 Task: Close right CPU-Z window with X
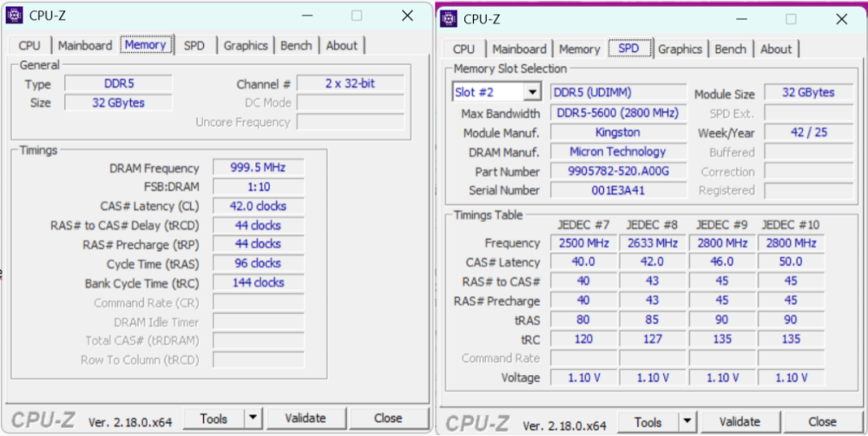842,19
